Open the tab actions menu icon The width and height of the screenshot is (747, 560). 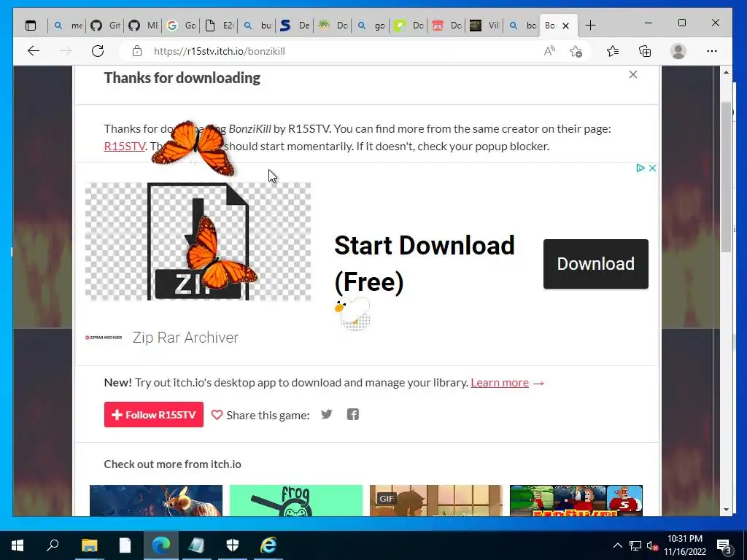click(x=31, y=26)
